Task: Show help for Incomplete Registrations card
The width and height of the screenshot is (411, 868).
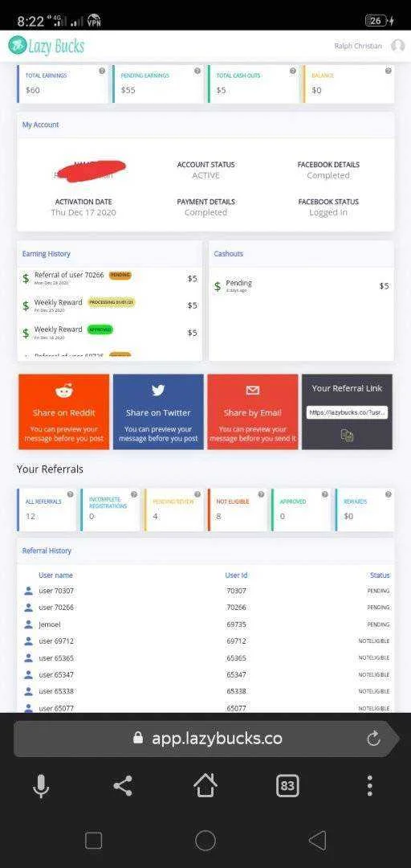Action: (134, 494)
